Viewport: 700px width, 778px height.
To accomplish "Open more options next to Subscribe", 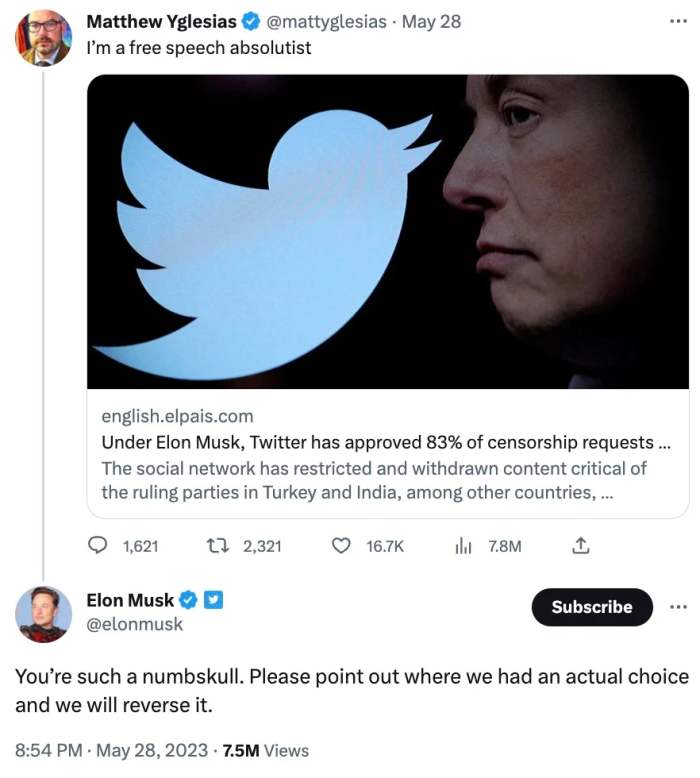I will (x=678, y=607).
